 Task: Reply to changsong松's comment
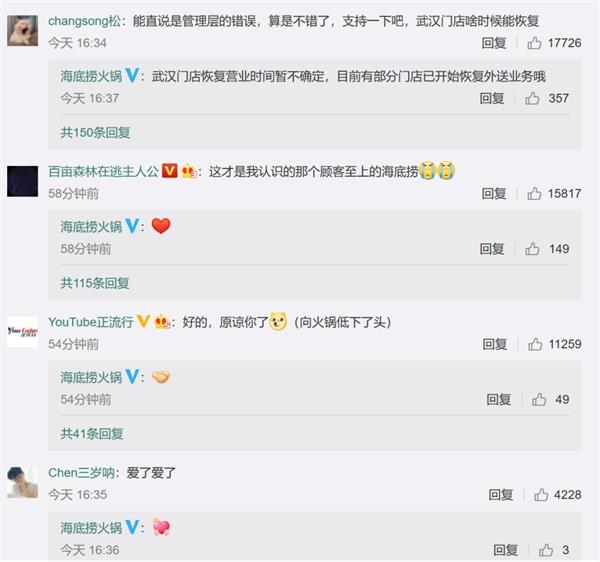494,43
